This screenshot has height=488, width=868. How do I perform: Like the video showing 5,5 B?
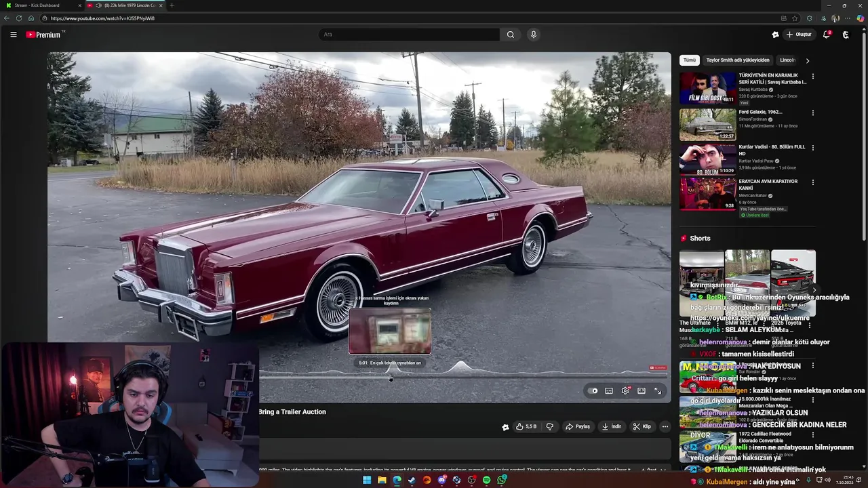[526, 427]
